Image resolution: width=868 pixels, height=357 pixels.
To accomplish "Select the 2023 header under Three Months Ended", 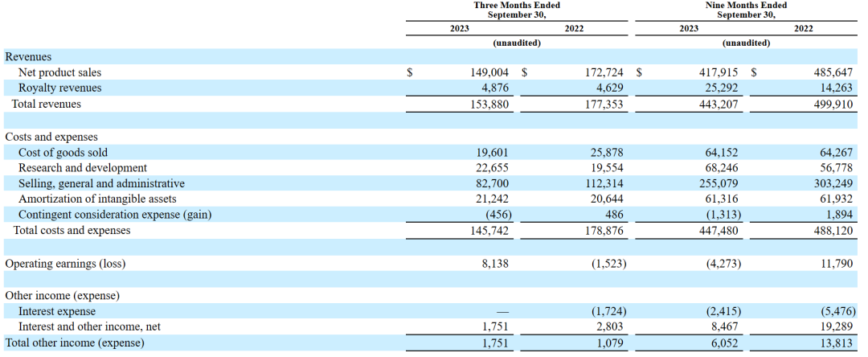I will point(460,29).
